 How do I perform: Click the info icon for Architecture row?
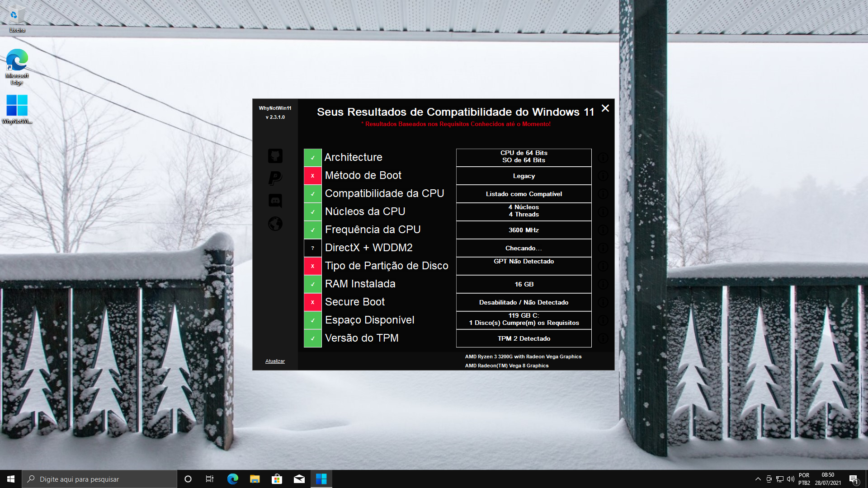(x=603, y=158)
